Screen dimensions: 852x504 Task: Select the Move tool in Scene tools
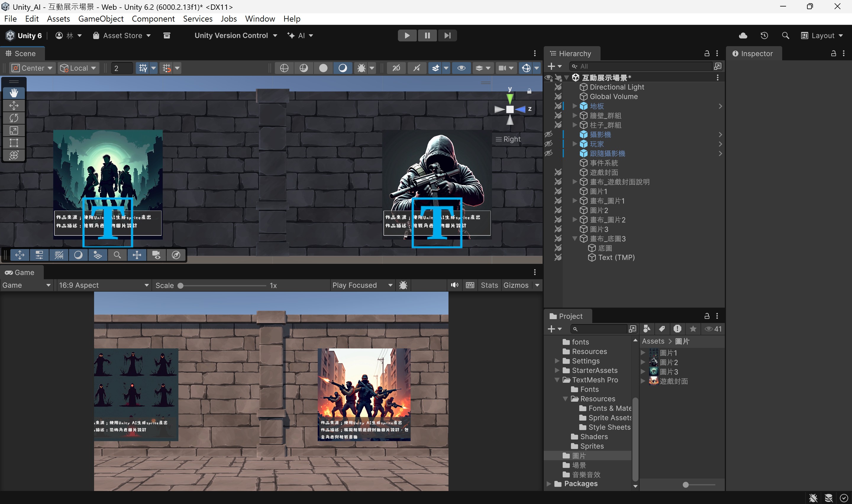14,105
